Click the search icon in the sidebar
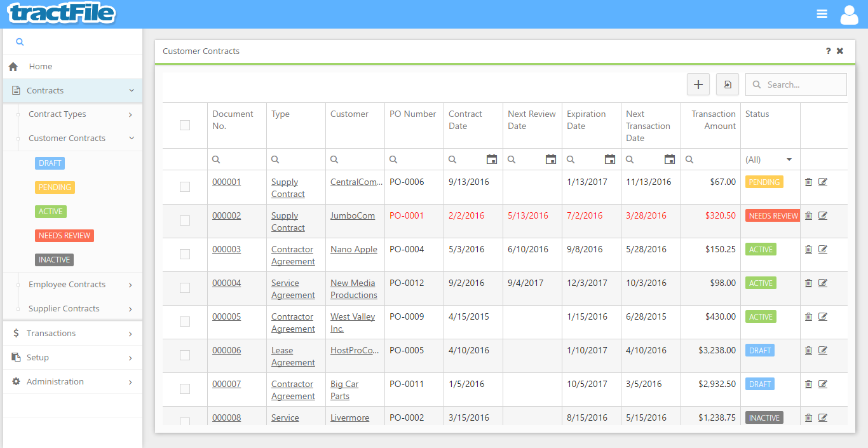Viewport: 868px width, 448px height. click(19, 41)
